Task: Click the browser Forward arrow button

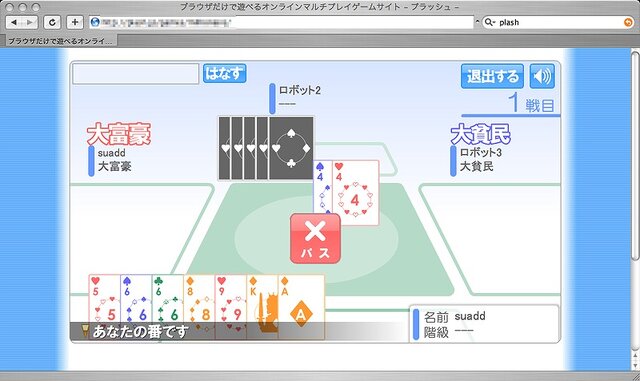Action: pos(30,22)
